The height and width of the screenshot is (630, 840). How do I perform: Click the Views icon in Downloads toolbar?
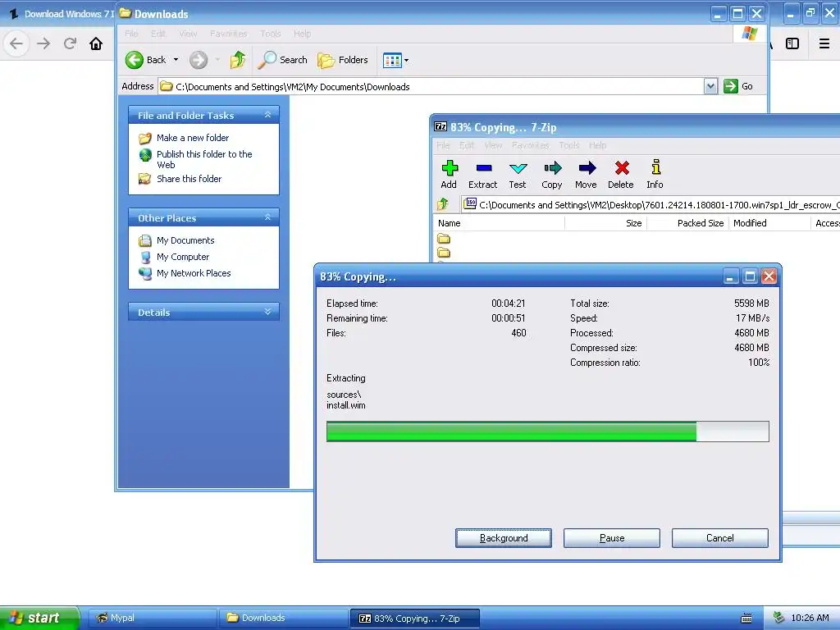392,60
